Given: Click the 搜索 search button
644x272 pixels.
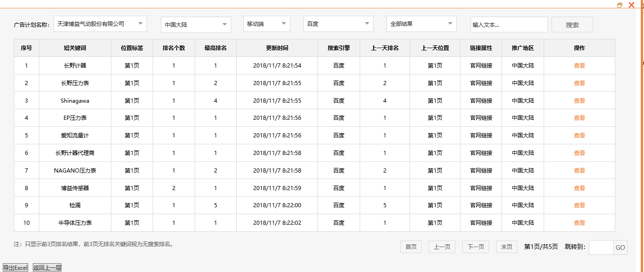Looking at the screenshot, I should 572,24.
